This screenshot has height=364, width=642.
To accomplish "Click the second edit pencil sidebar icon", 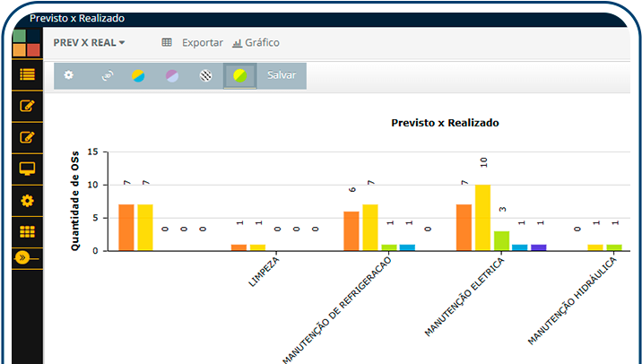I will (x=27, y=137).
